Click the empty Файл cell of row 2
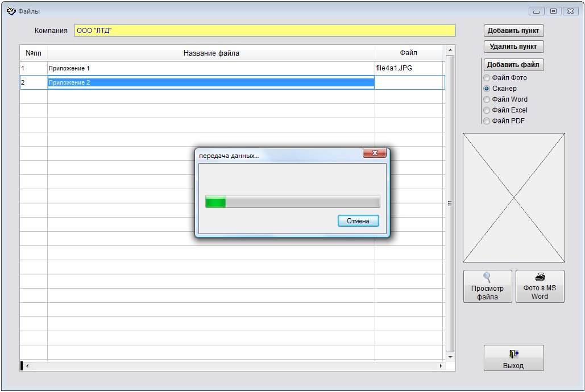This screenshot has width=585, height=392. pos(410,82)
